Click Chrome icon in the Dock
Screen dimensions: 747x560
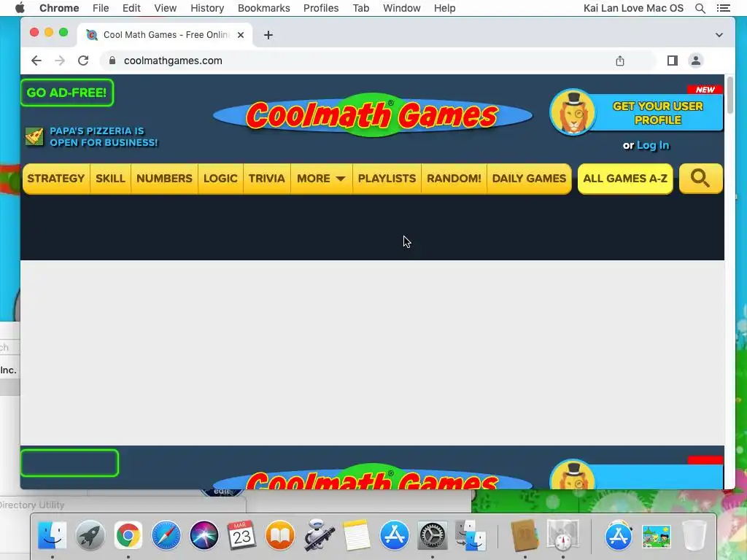(128, 535)
